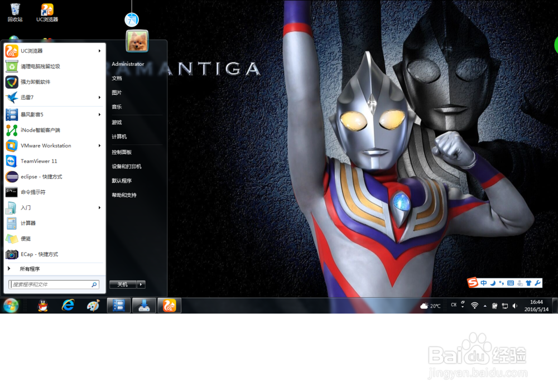Open shutdown options arrow next to 关机
The width and height of the screenshot is (558, 392).
141,284
